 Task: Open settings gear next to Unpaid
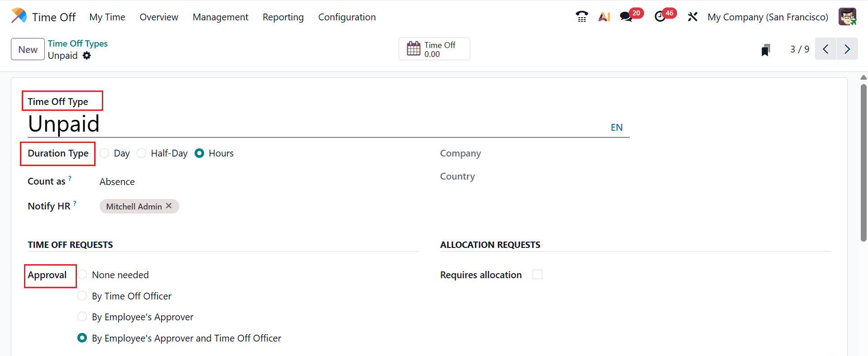point(87,55)
